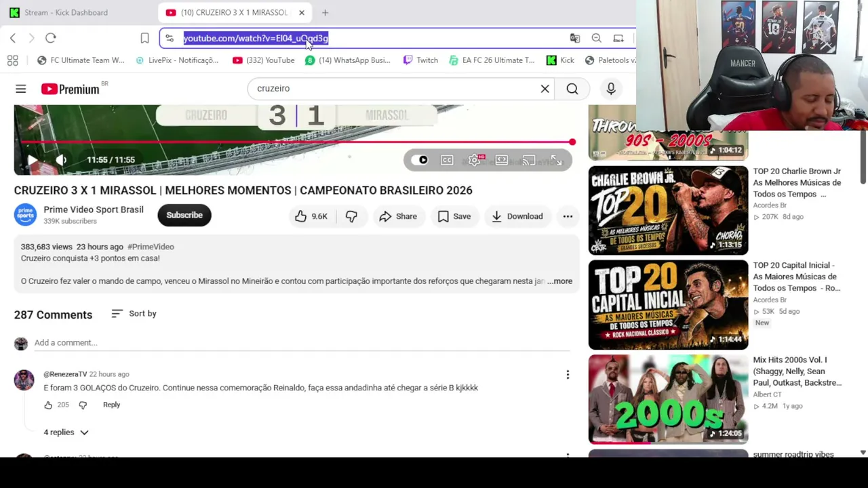This screenshot has height=488, width=868.
Task: Open the Twitch bookmark
Action: tap(420, 60)
